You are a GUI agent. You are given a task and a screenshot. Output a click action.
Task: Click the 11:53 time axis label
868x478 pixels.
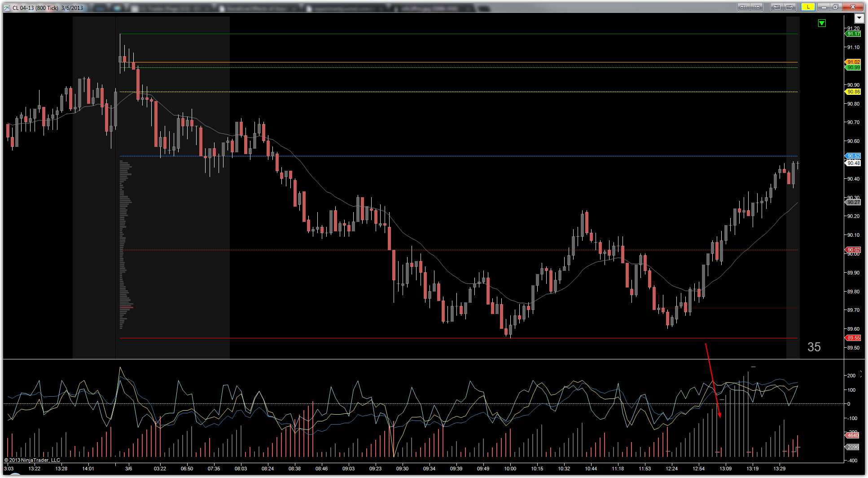[x=645, y=469]
